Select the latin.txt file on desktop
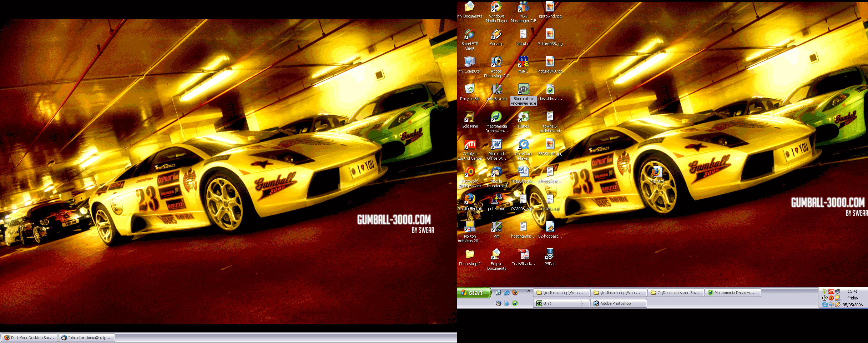This screenshot has width=868, height=343. click(x=523, y=37)
